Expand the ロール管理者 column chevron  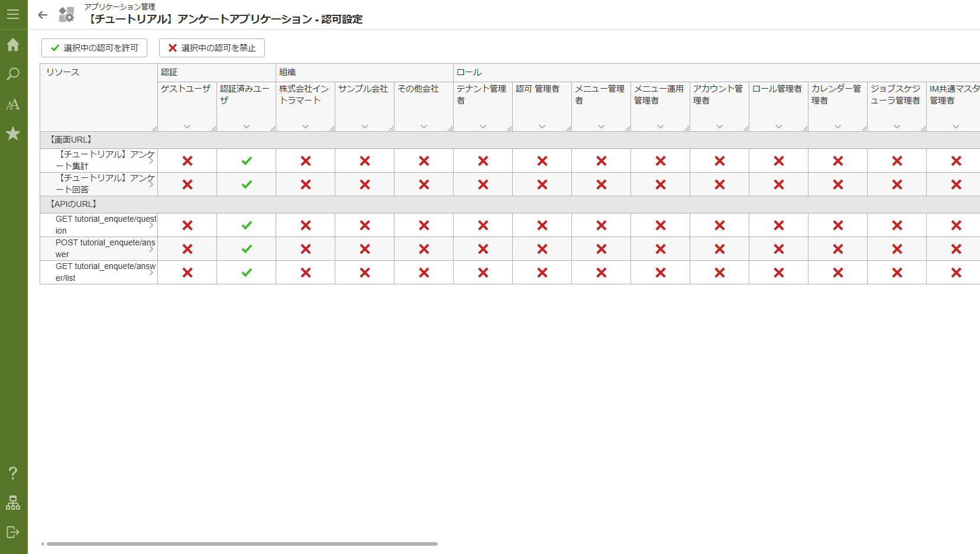(x=779, y=127)
